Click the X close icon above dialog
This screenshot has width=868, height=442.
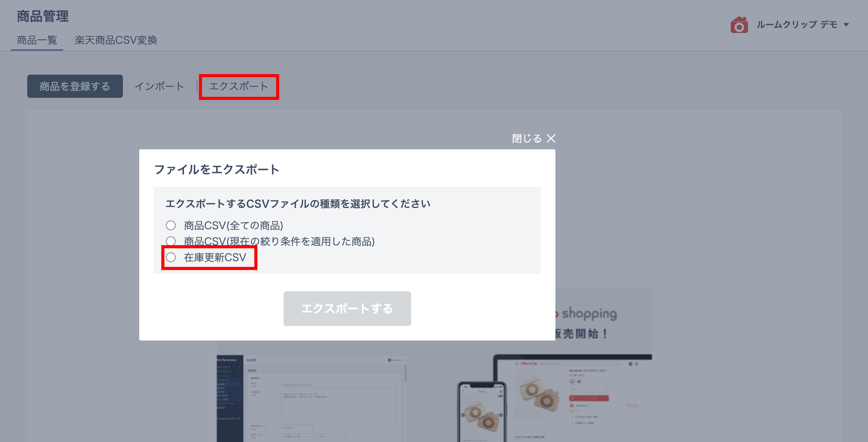(551, 138)
